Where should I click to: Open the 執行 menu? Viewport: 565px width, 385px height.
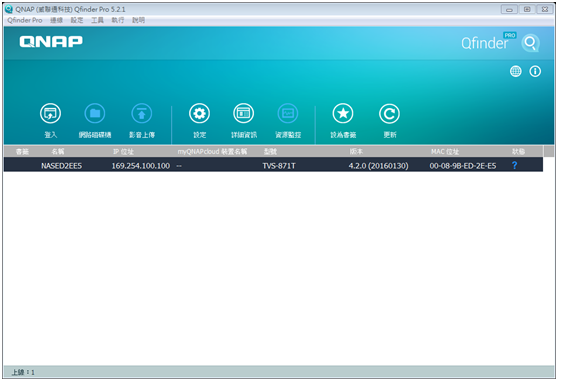pyautogui.click(x=118, y=20)
